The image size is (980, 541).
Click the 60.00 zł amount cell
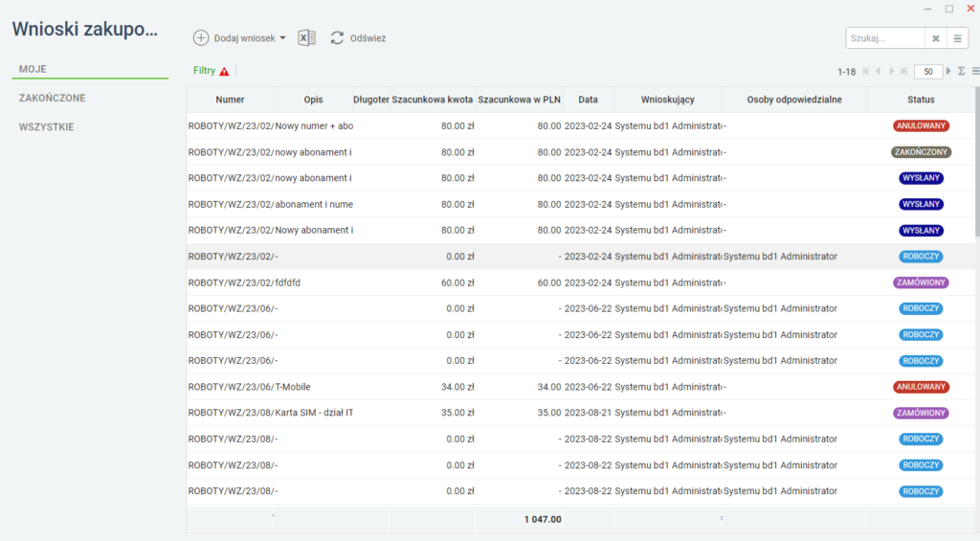432,282
